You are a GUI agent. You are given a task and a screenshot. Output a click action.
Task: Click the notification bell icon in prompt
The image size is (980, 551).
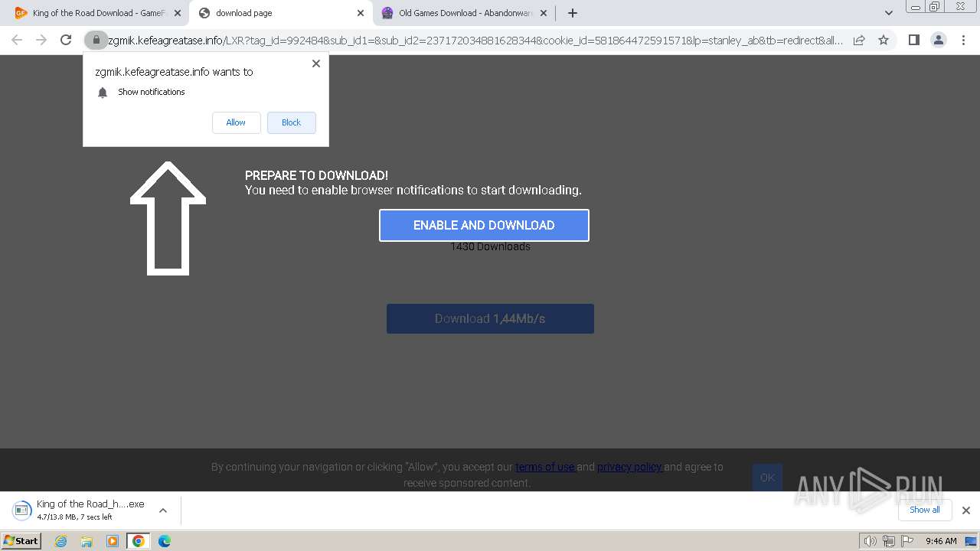[103, 93]
